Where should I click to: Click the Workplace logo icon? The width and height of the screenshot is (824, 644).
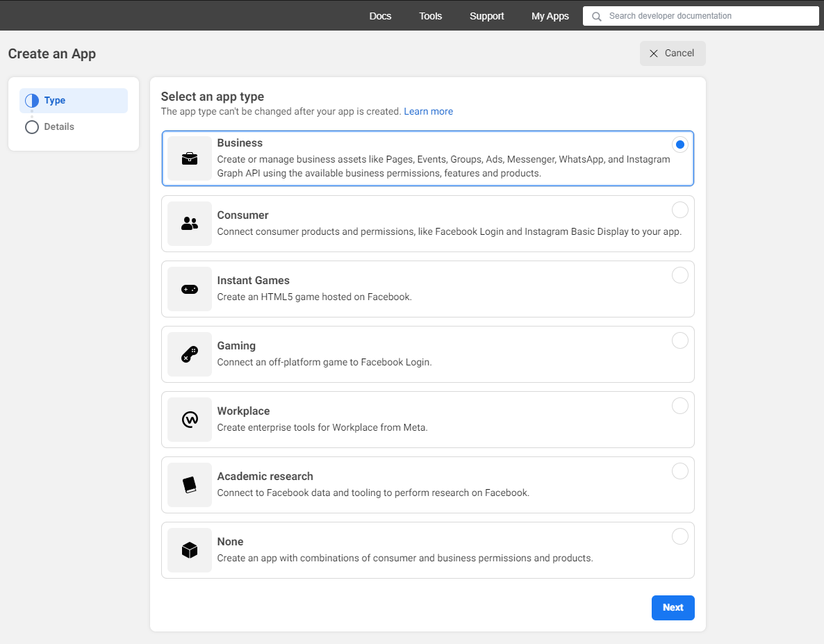(x=190, y=420)
